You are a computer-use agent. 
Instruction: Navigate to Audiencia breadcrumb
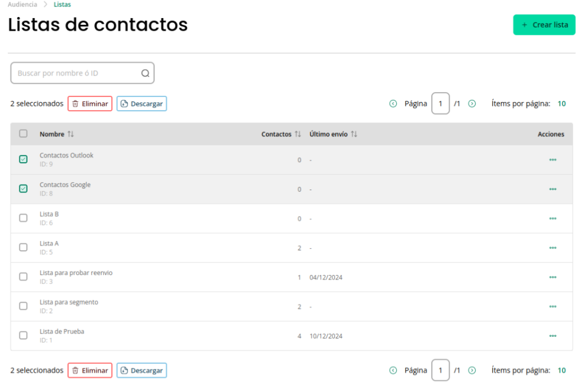(x=23, y=4)
